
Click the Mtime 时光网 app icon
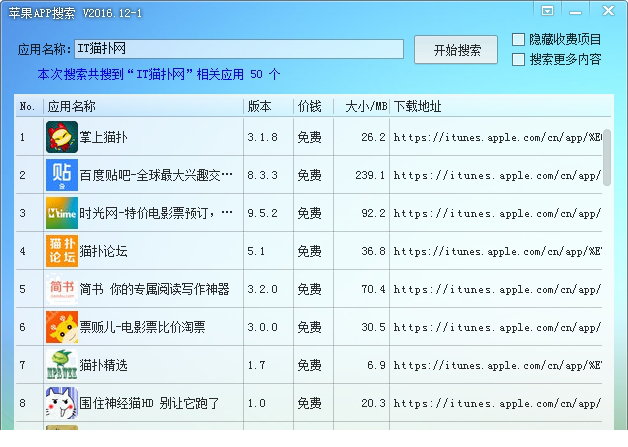(x=62, y=213)
